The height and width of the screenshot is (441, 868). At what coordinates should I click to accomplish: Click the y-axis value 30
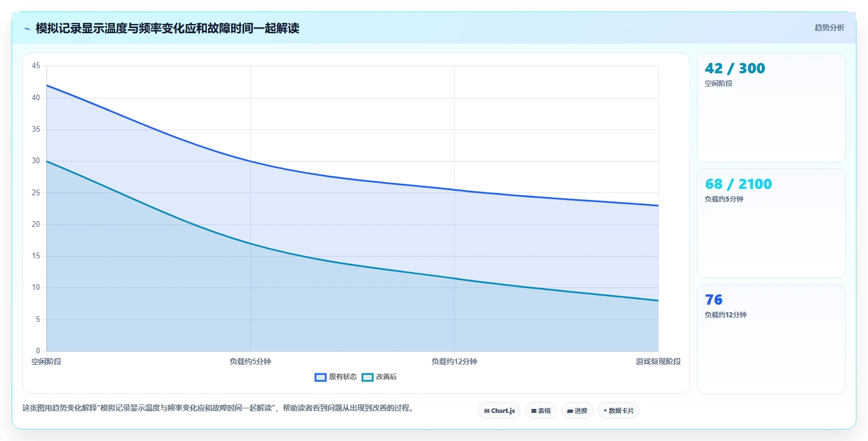(36, 161)
